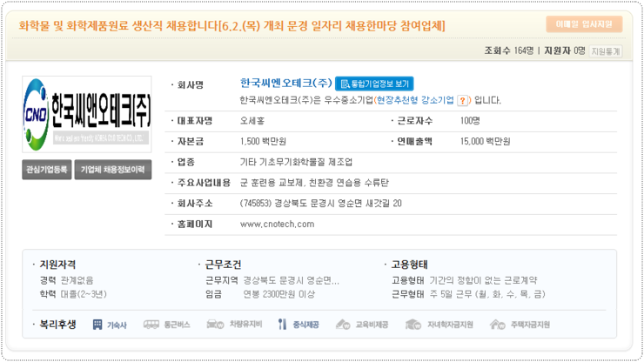Image resolution: width=644 pixels, height=362 pixels.
Task: Click the 교육비제공 icon
Action: click(343, 325)
